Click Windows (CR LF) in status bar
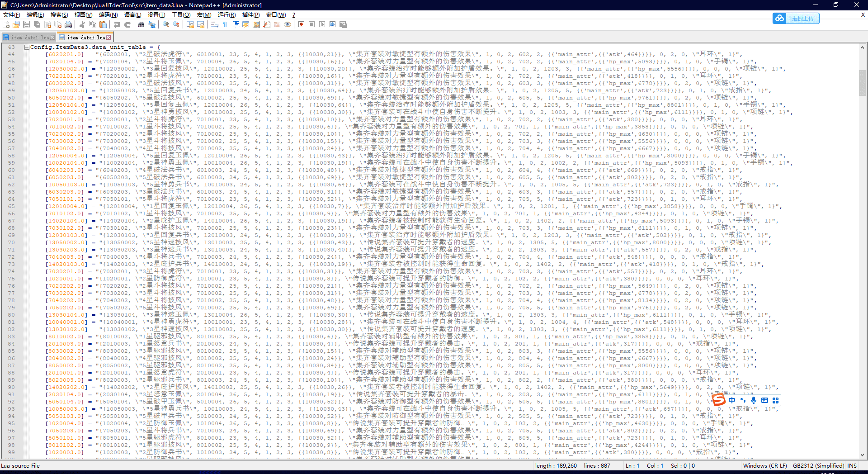The image size is (868, 474). pos(765,466)
